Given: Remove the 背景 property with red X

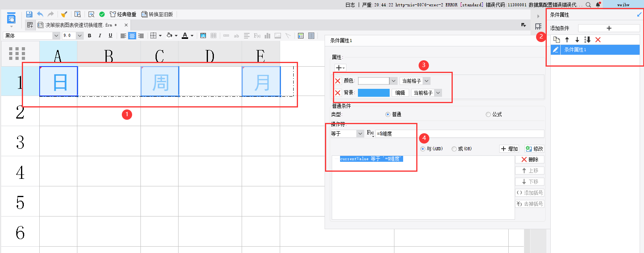Looking at the screenshot, I should [x=338, y=93].
